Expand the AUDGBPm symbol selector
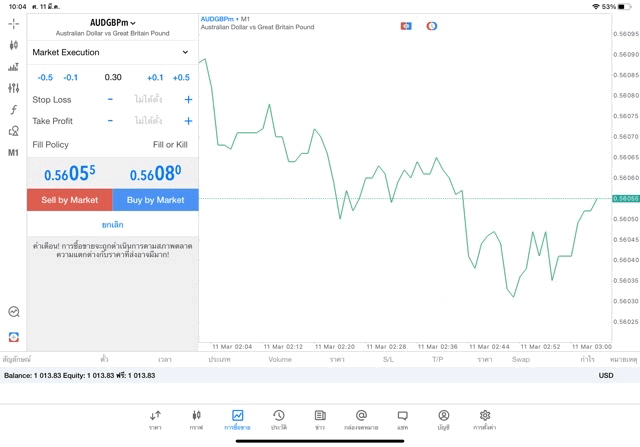The width and height of the screenshot is (640, 447). click(x=112, y=23)
